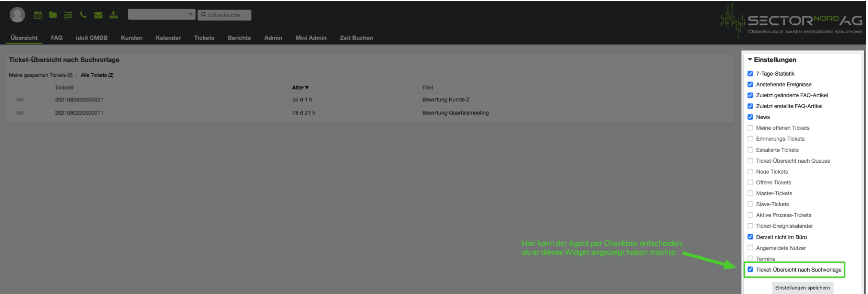Open the Mini Admin menu

point(311,38)
